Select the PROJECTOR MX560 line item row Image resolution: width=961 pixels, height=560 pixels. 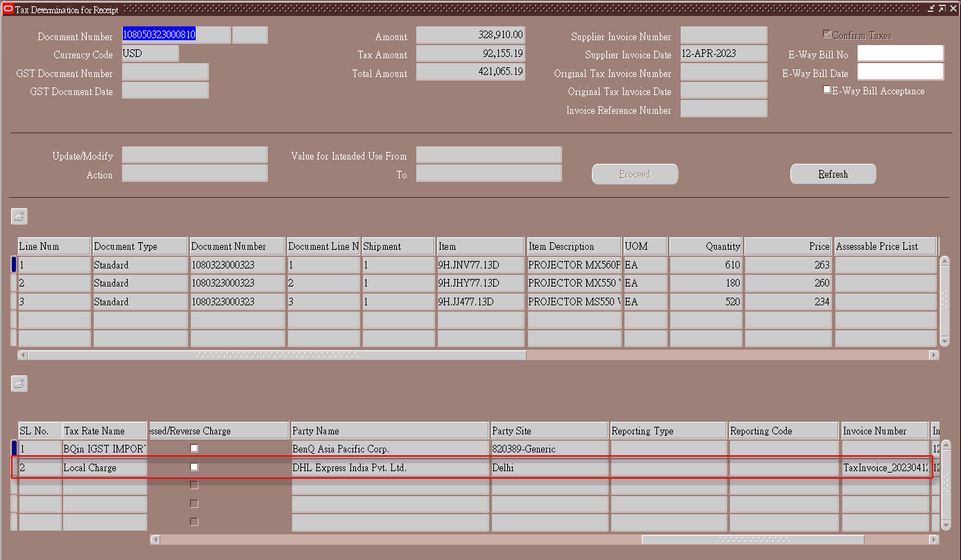(x=572, y=264)
